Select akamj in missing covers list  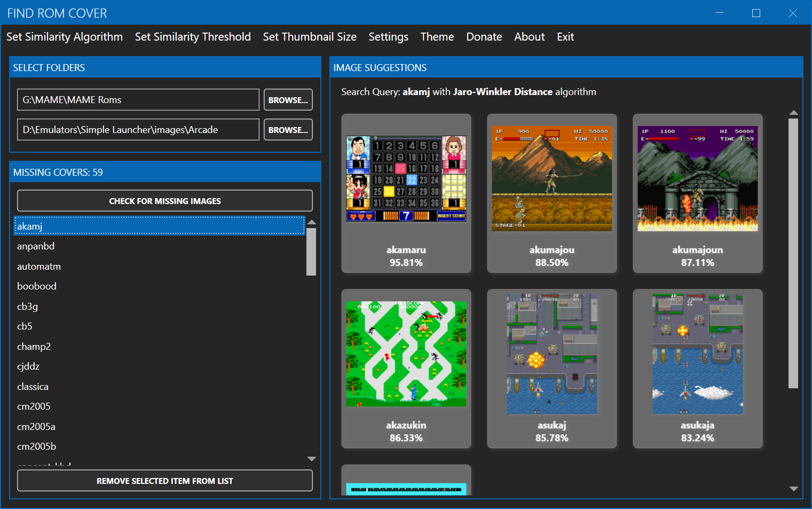tap(160, 226)
